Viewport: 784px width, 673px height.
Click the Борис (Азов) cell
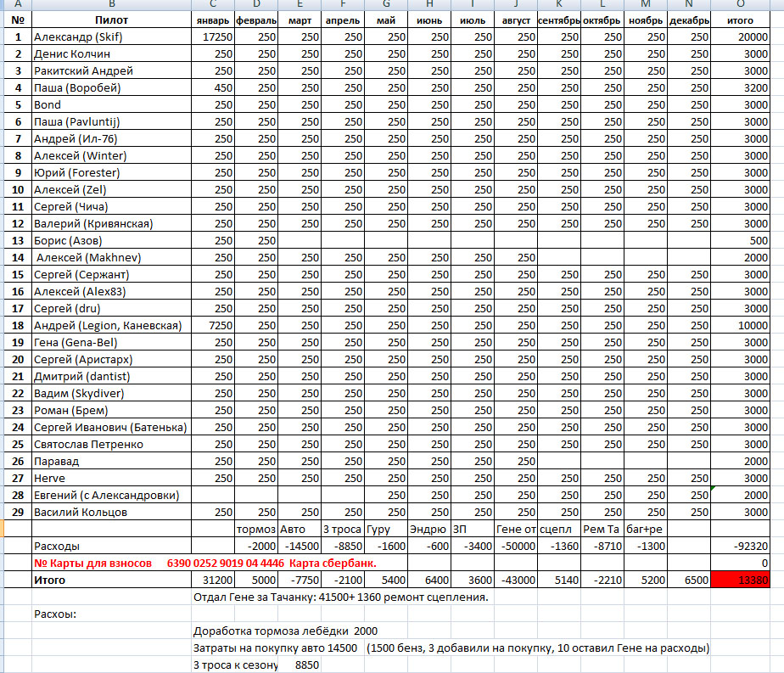click(111, 241)
